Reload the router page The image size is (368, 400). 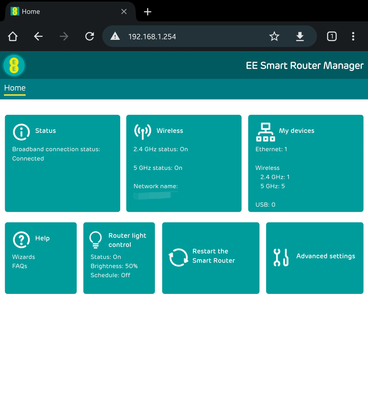tap(89, 36)
